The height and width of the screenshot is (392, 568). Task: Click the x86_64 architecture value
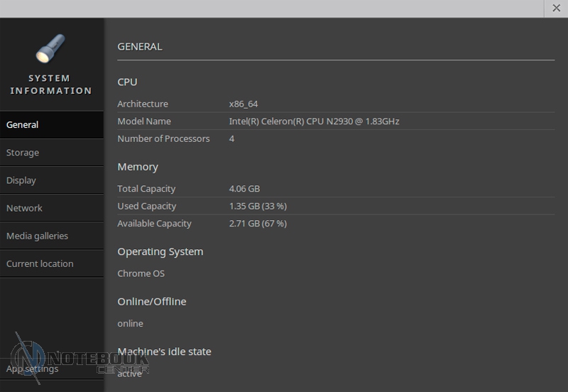[x=243, y=104]
